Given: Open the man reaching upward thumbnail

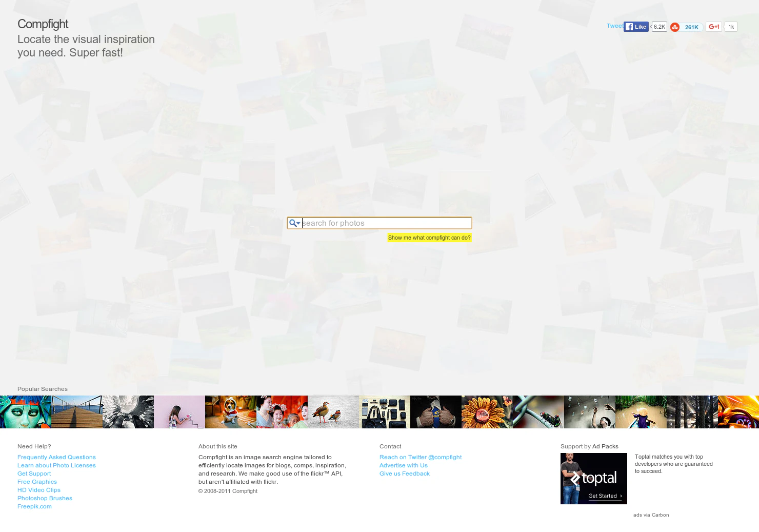Looking at the screenshot, I should 590,412.
